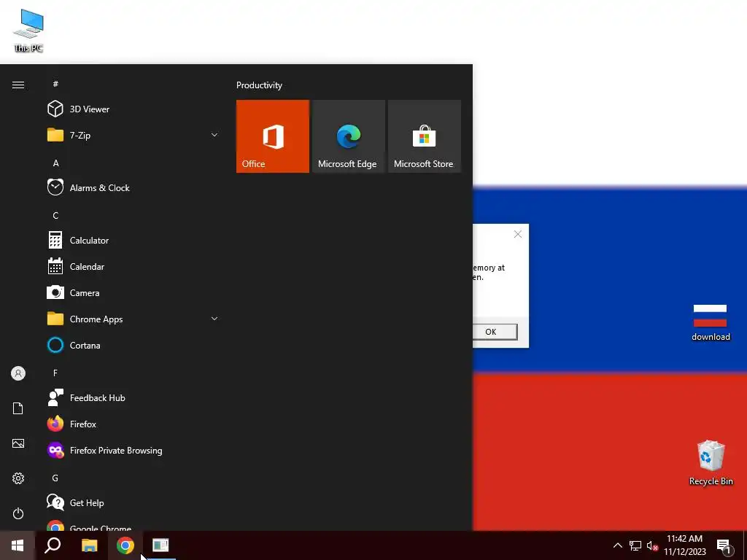The width and height of the screenshot is (747, 560).
Task: Click the Office tile
Action: tap(273, 136)
